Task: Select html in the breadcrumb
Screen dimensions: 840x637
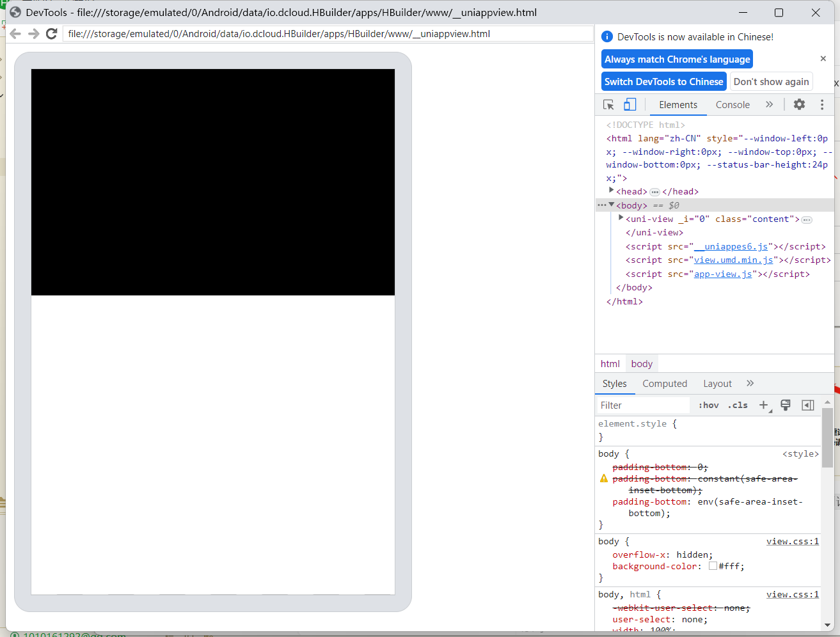Action: tap(610, 364)
